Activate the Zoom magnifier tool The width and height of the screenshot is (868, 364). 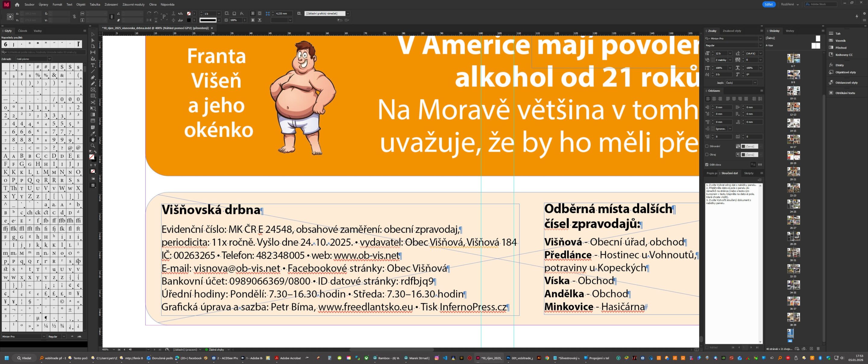point(93,146)
